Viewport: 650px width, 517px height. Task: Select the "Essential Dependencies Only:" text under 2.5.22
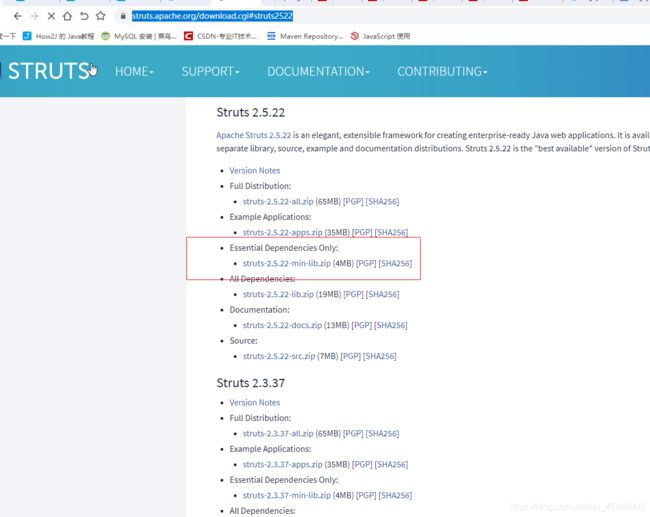coord(284,248)
